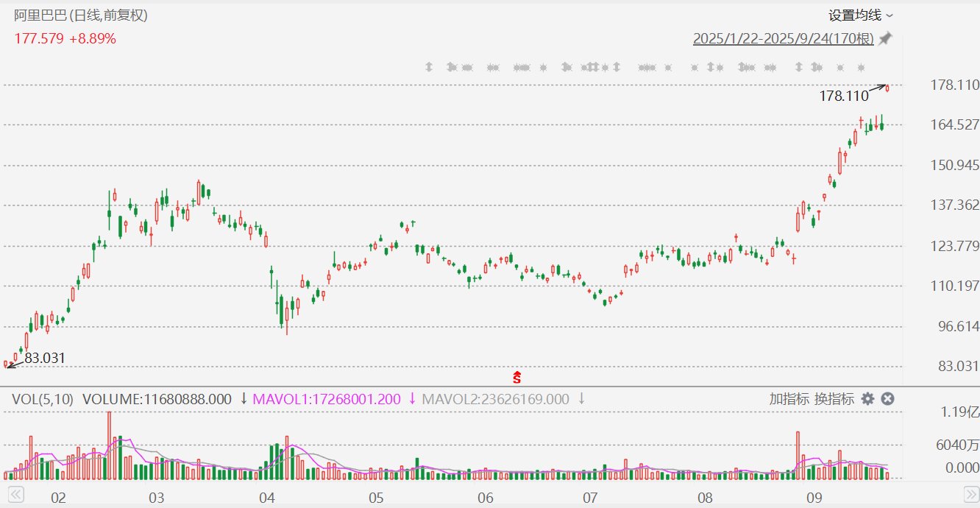
Task: Click the 08 month label on the timeline
Action: tap(705, 498)
